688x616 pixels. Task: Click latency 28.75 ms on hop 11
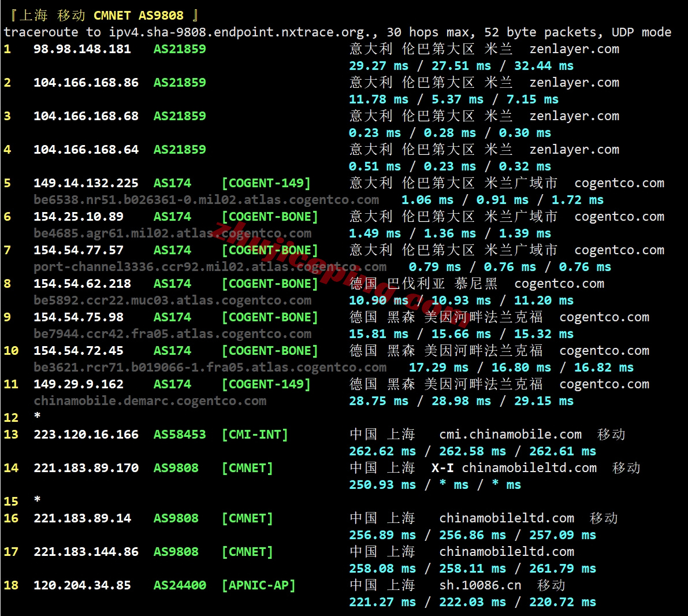tap(379, 401)
